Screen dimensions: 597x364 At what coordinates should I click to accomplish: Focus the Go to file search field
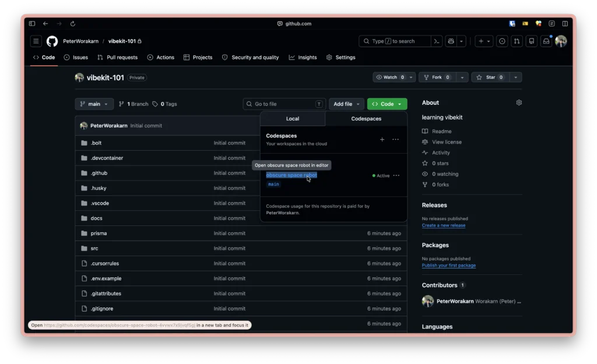pos(284,104)
